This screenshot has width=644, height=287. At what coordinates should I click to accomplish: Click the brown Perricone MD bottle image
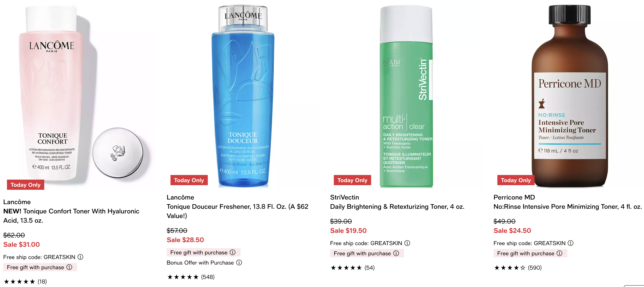coord(569,96)
